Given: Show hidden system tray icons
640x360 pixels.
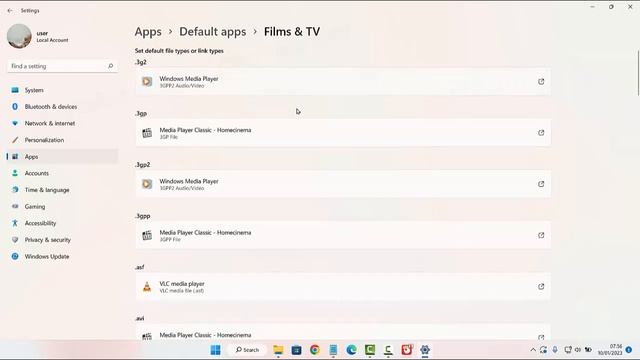Looking at the screenshot, I should 533,350.
